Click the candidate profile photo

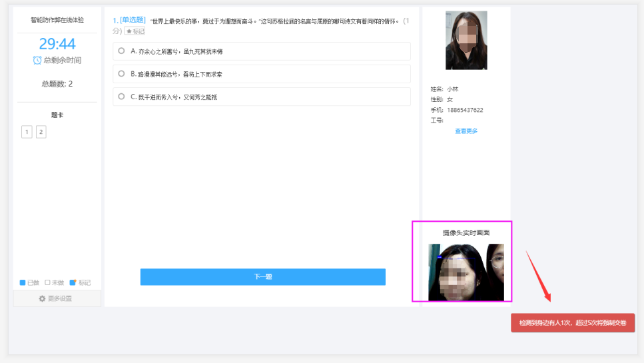click(x=466, y=40)
